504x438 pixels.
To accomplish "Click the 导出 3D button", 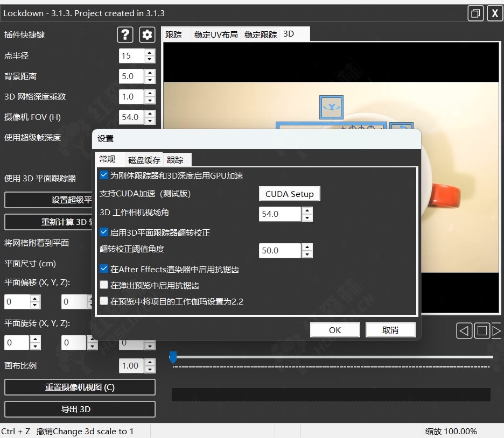I will [80, 409].
